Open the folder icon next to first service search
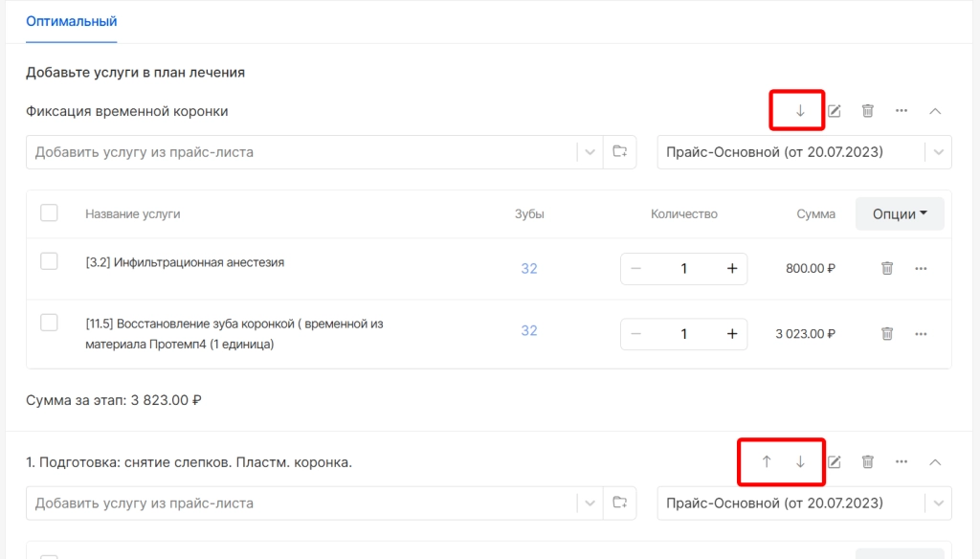 pyautogui.click(x=619, y=152)
